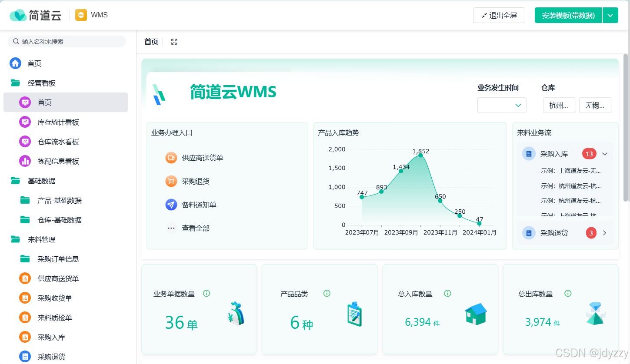Click the search magnifier icon in sidebar

pyautogui.click(x=16, y=41)
